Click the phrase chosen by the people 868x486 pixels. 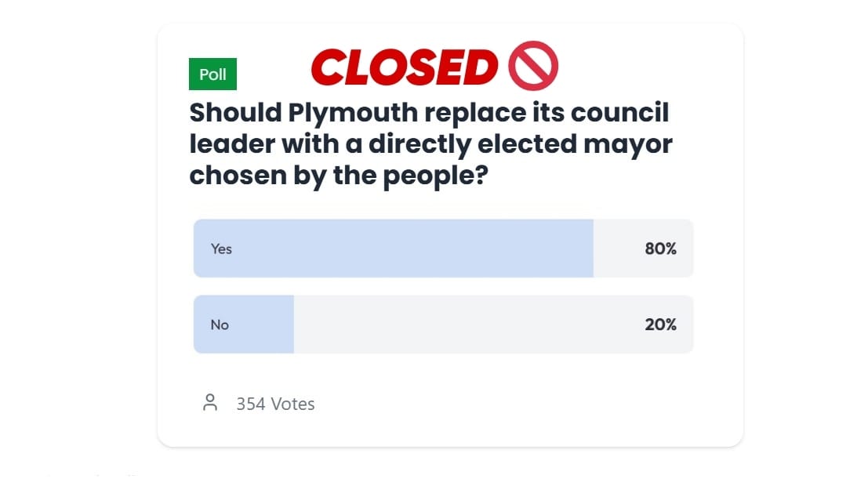tap(339, 176)
